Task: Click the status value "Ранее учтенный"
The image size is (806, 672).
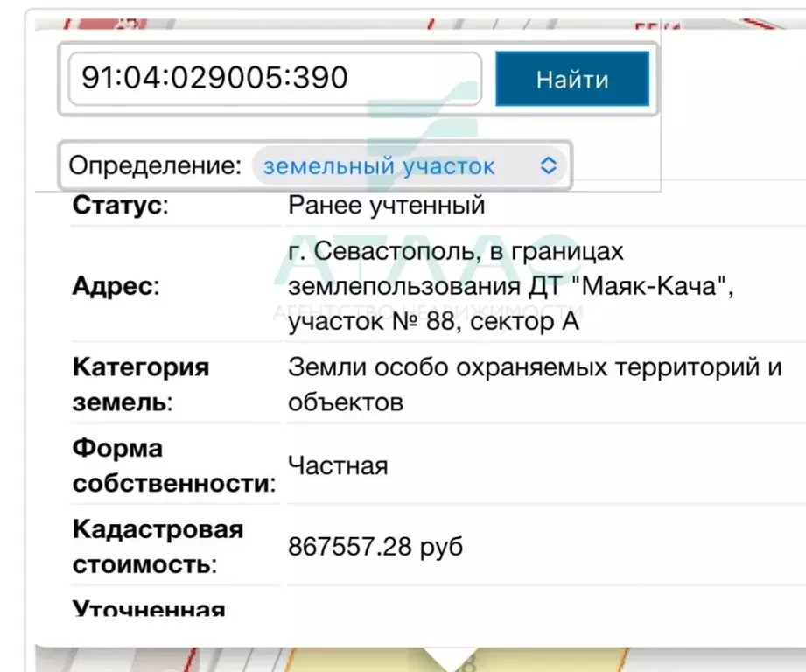Action: 382,205
